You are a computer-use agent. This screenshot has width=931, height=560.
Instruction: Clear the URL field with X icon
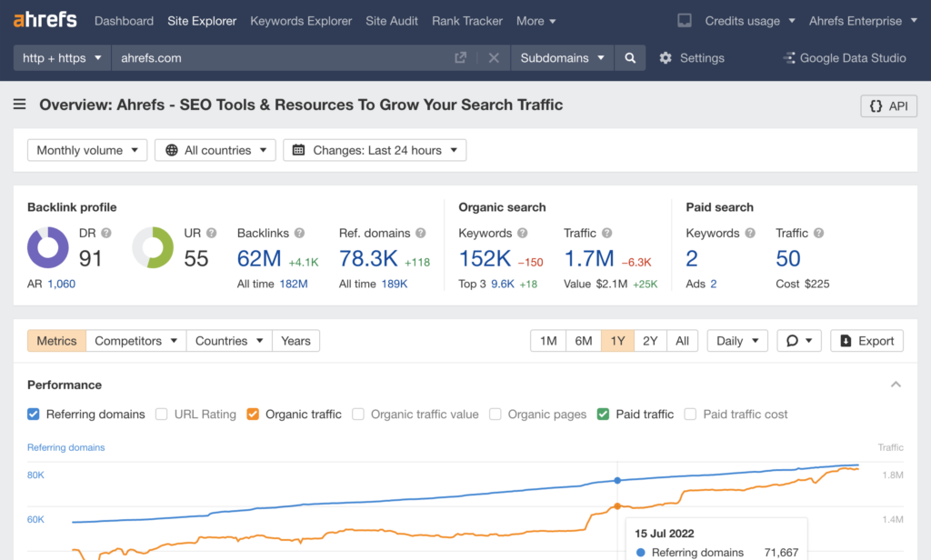(494, 57)
